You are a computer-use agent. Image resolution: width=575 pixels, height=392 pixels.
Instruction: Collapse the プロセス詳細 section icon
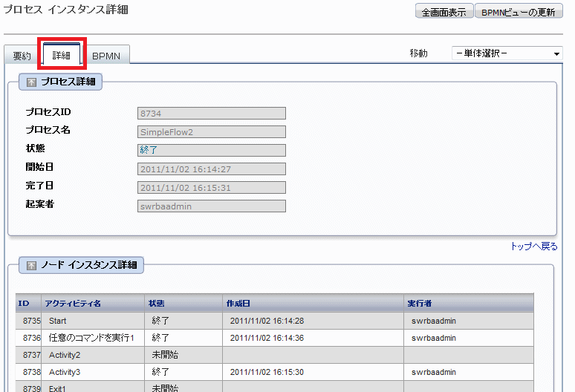pyautogui.click(x=31, y=82)
